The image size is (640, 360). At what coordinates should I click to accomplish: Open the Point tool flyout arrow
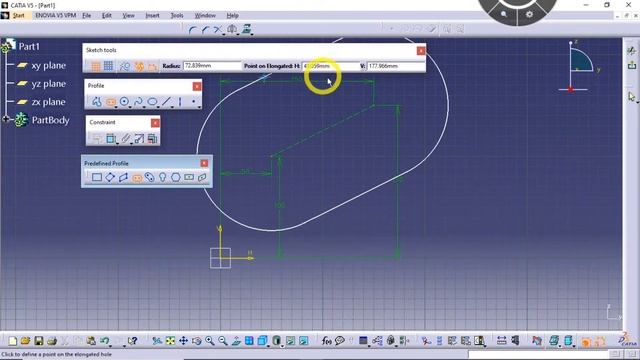pyautogui.click(x=199, y=107)
